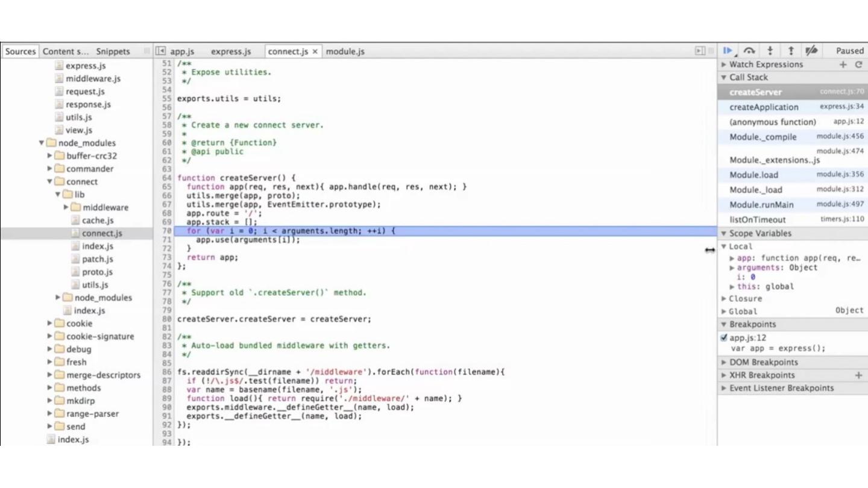This screenshot has width=868, height=488.
Task: Add a new watch expression
Action: click(843, 64)
